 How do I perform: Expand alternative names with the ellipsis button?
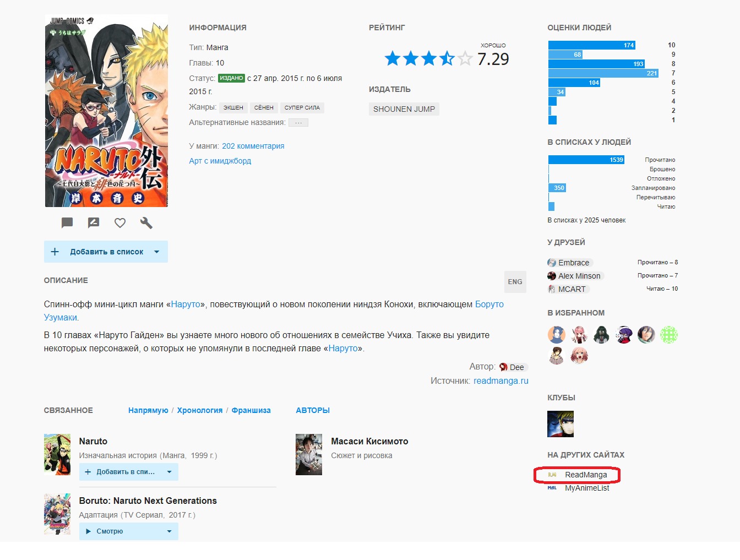(x=298, y=123)
